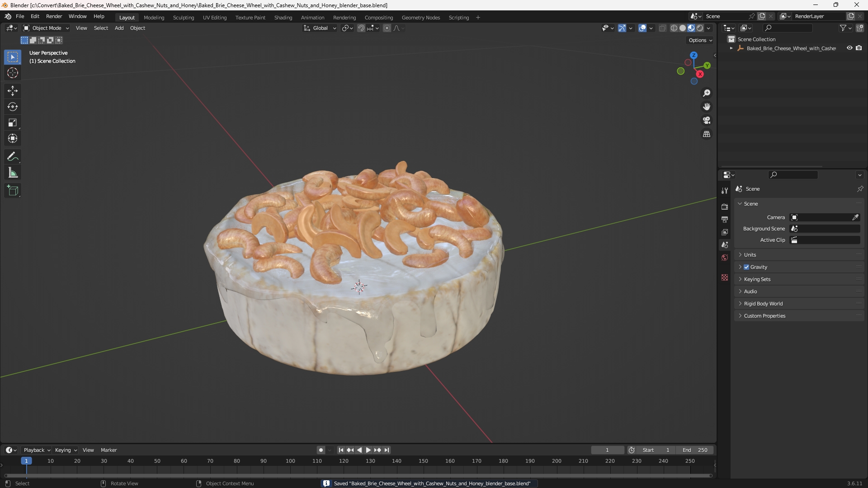Image resolution: width=868 pixels, height=488 pixels.
Task: Toggle auto keying record button
Action: pos(321,450)
